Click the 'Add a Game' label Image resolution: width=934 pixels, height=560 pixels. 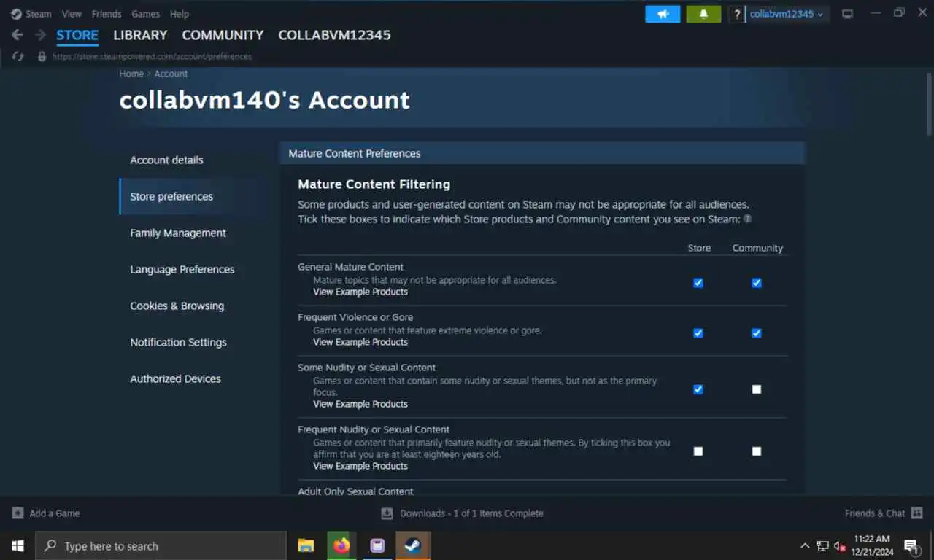(55, 513)
